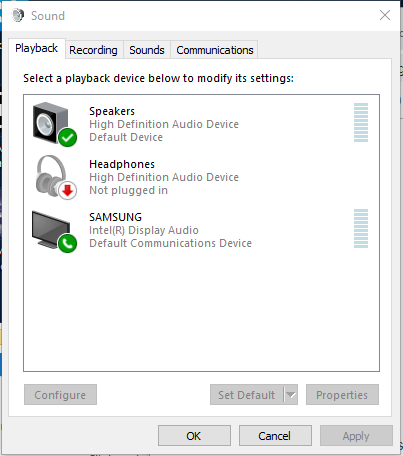
Task: Click the Speakers volume level meter
Action: pyautogui.click(x=361, y=122)
